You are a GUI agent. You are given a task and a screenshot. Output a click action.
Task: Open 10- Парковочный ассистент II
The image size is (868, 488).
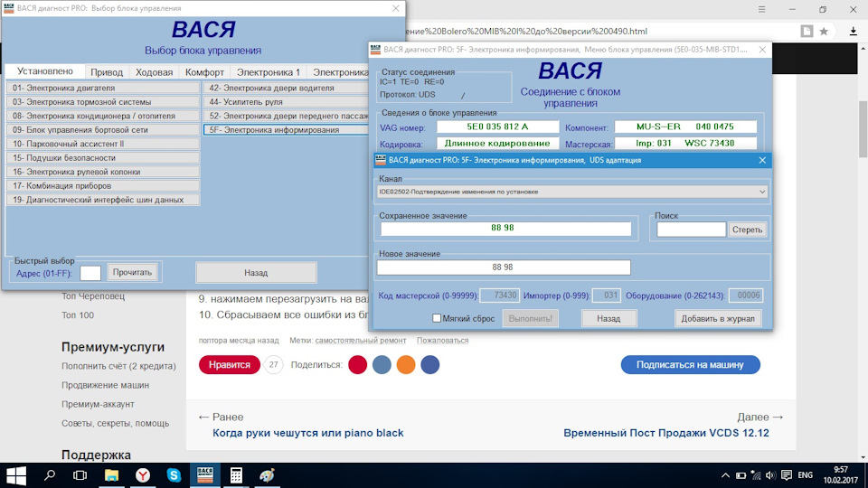point(103,144)
